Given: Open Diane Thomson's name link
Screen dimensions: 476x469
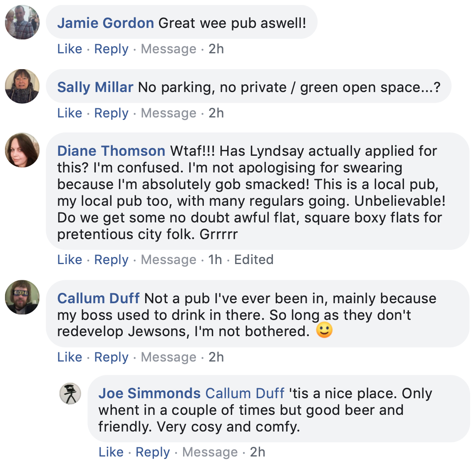Looking at the screenshot, I should (111, 151).
